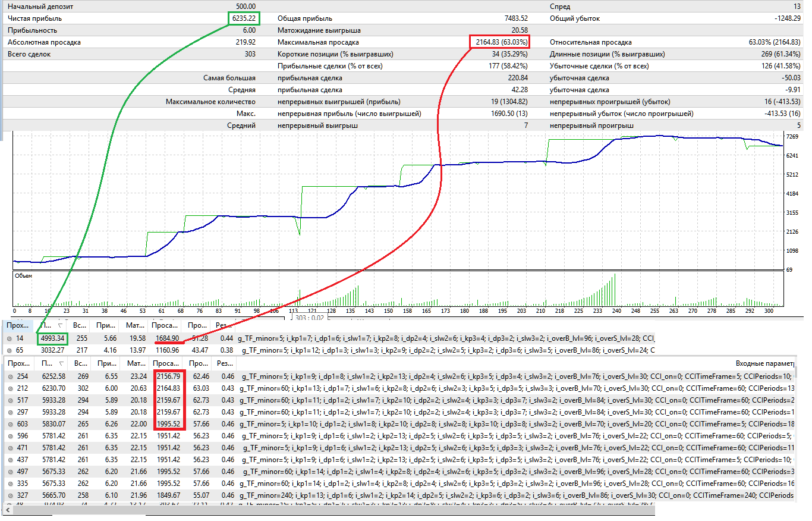
Task: Click 'Относительная просадка' value 63.03% (2164.83)
Action: [775, 42]
